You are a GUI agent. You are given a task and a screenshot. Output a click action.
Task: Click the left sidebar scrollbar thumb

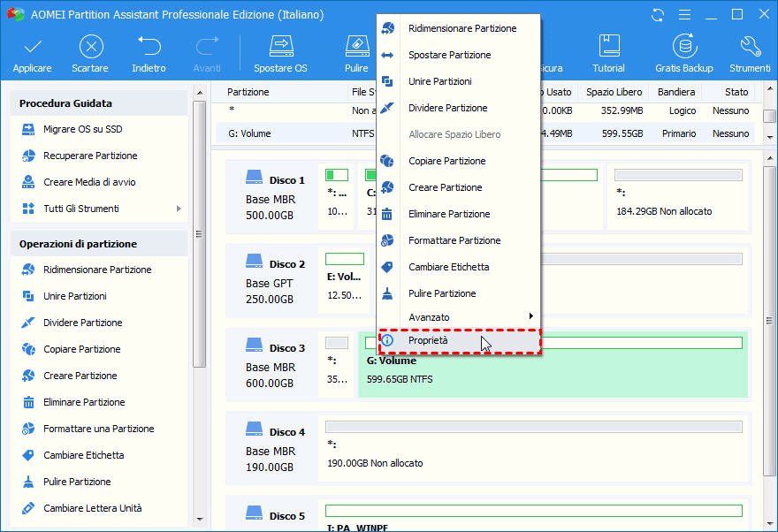point(200,234)
